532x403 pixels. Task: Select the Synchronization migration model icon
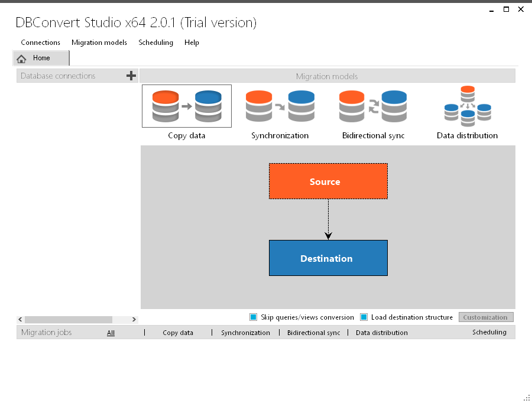280,106
